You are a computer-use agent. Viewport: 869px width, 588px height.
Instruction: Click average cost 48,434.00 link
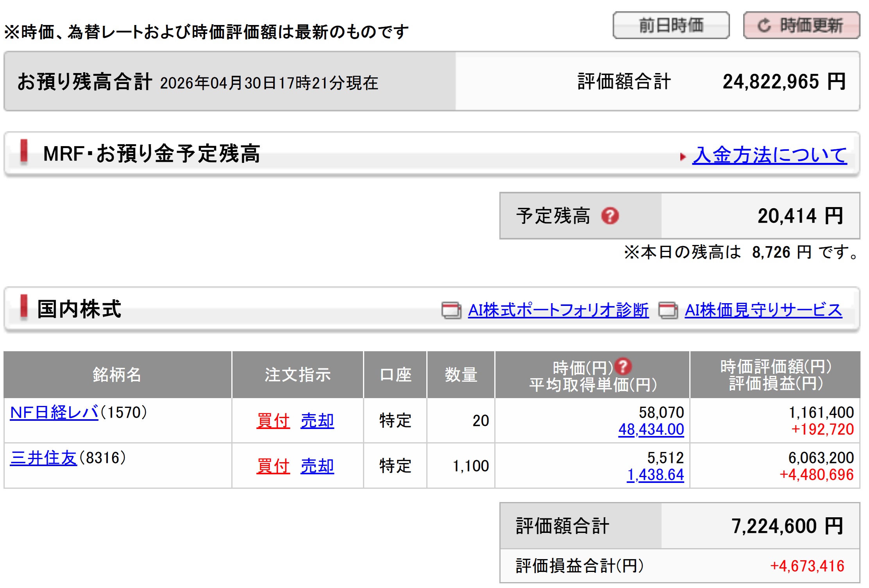coord(651,429)
